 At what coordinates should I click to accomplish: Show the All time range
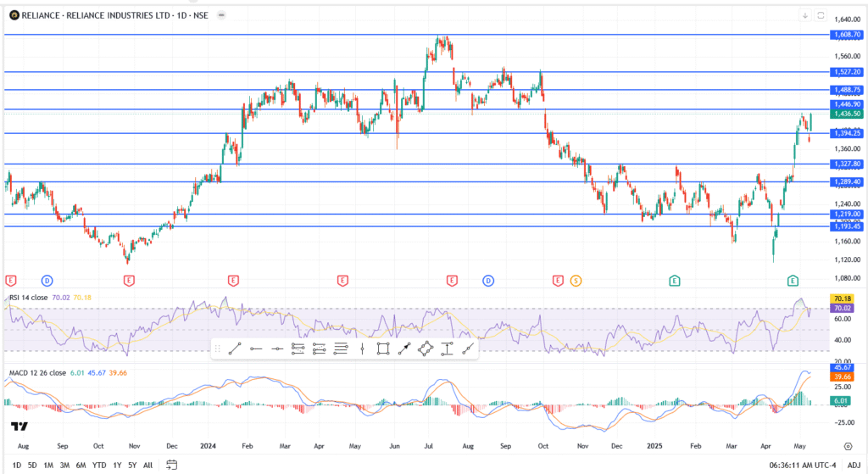pos(147,465)
